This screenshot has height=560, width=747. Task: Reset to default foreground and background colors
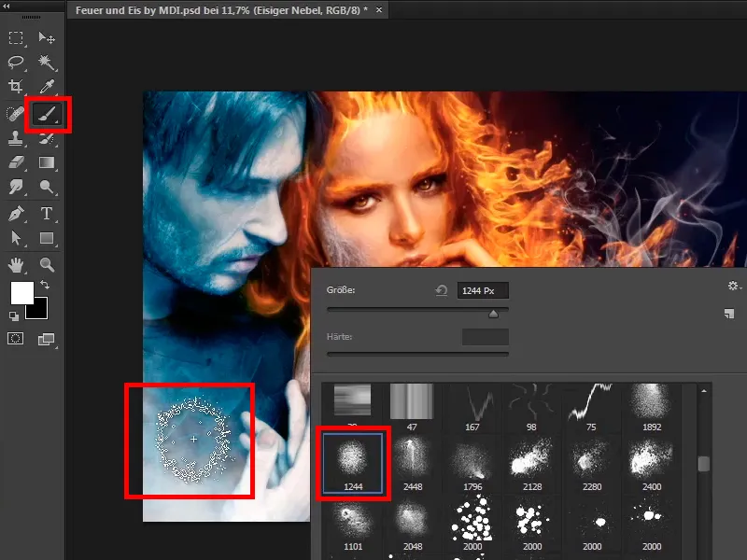[14, 315]
